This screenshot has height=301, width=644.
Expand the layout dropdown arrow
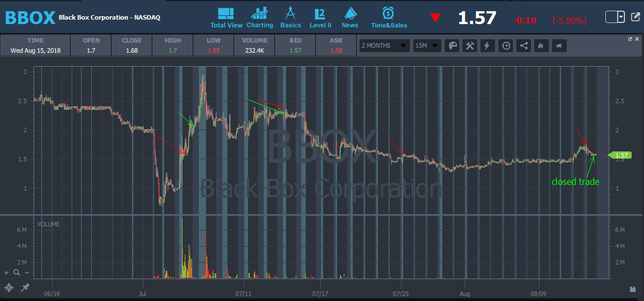(622, 17)
